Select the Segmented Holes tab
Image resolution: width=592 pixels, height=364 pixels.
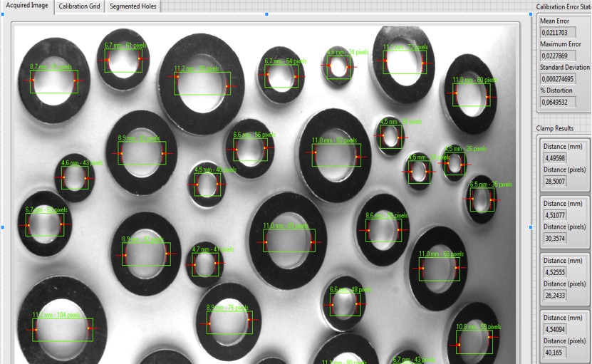point(133,6)
